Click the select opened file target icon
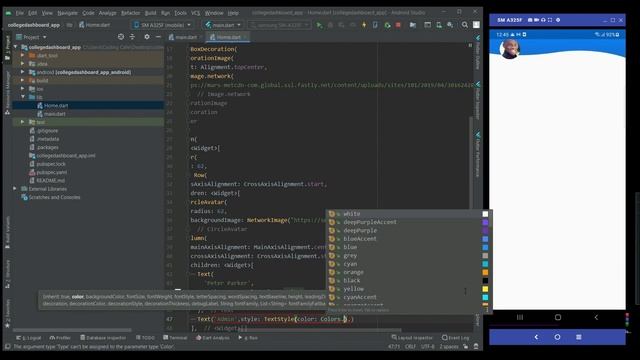 (121, 37)
